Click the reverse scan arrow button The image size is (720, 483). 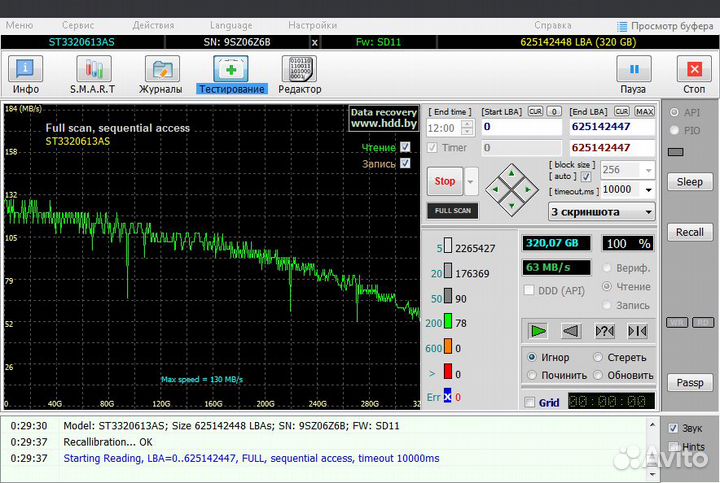pyautogui.click(x=571, y=331)
